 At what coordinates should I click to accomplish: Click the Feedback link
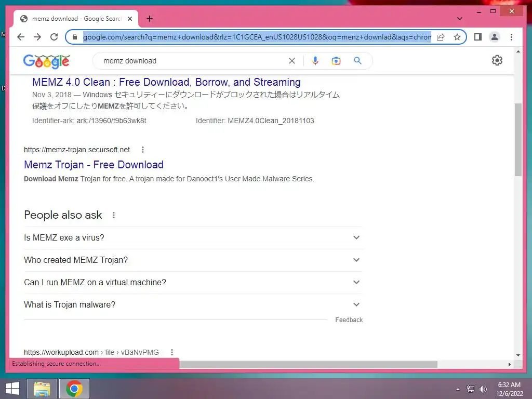pyautogui.click(x=349, y=320)
